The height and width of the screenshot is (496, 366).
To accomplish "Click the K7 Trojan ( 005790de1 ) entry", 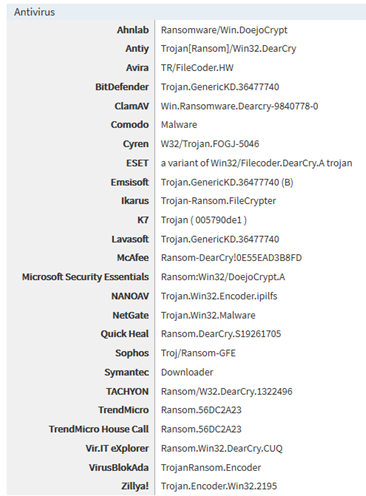I will 204,220.
